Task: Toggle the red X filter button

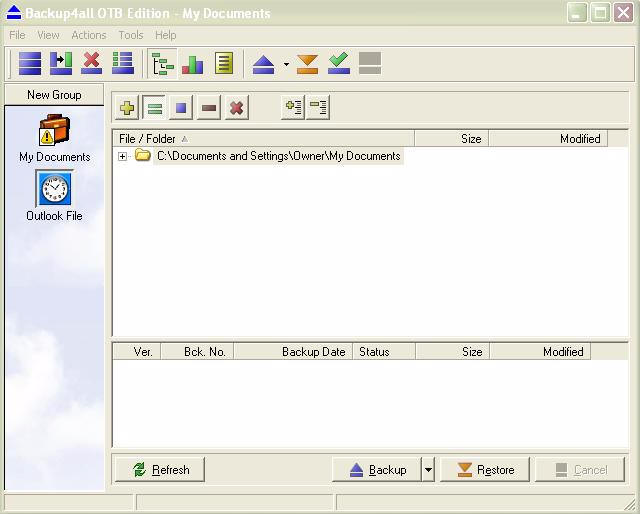Action: 237,108
